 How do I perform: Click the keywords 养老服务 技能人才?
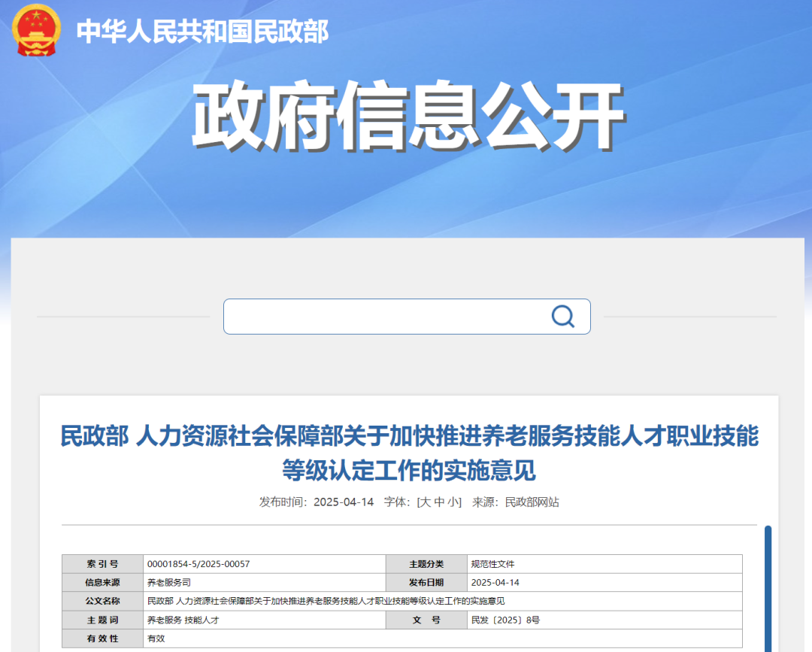[x=183, y=620]
